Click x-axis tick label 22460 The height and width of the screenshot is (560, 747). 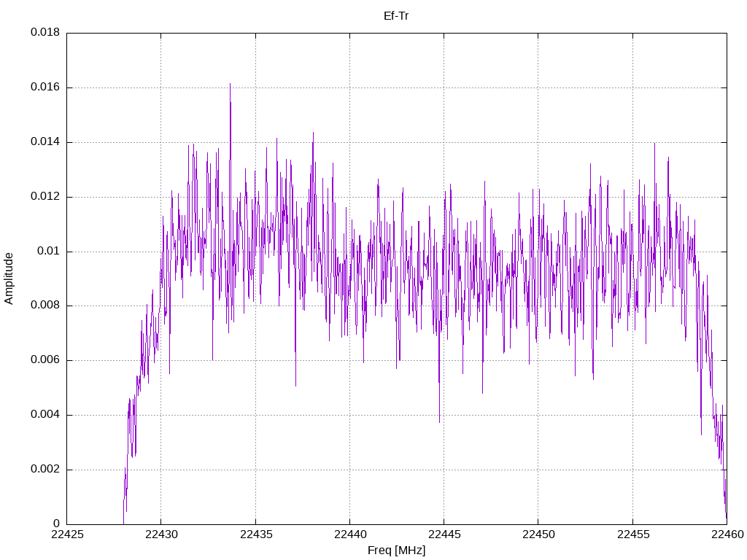727,534
